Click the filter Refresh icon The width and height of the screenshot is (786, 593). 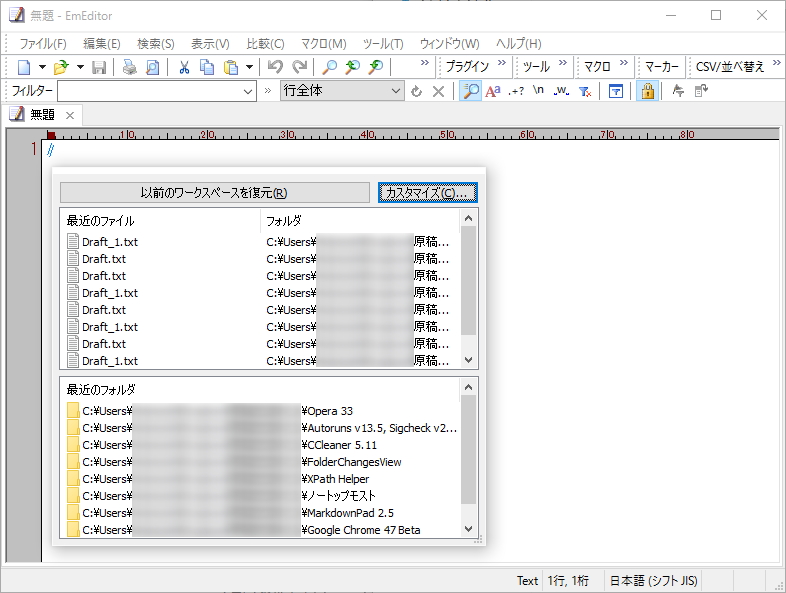point(416,91)
